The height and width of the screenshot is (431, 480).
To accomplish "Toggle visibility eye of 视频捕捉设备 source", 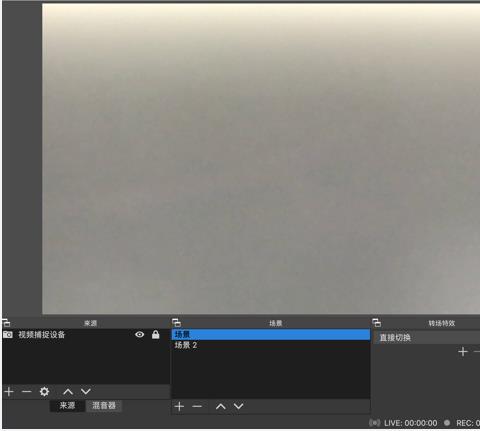I will pos(140,334).
